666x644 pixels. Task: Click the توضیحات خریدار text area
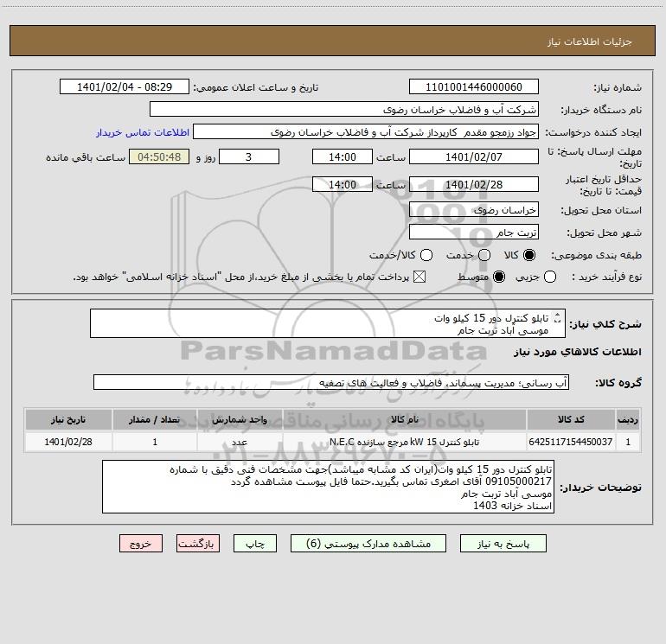tap(329, 487)
